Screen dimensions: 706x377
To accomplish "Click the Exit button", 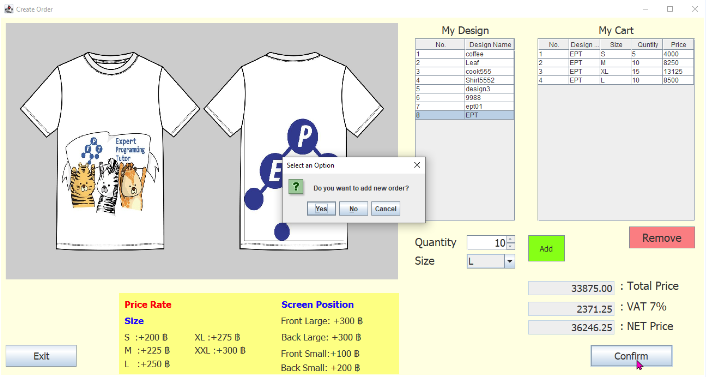I will (41, 356).
